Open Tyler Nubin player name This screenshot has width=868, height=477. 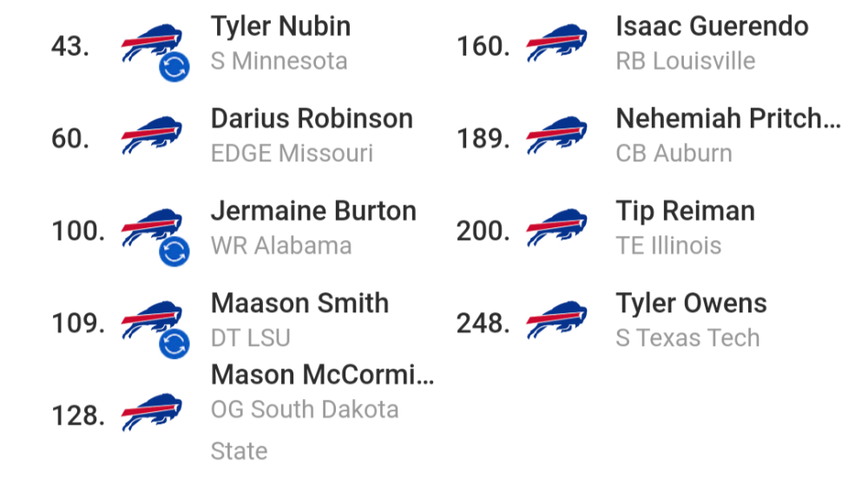[280, 27]
